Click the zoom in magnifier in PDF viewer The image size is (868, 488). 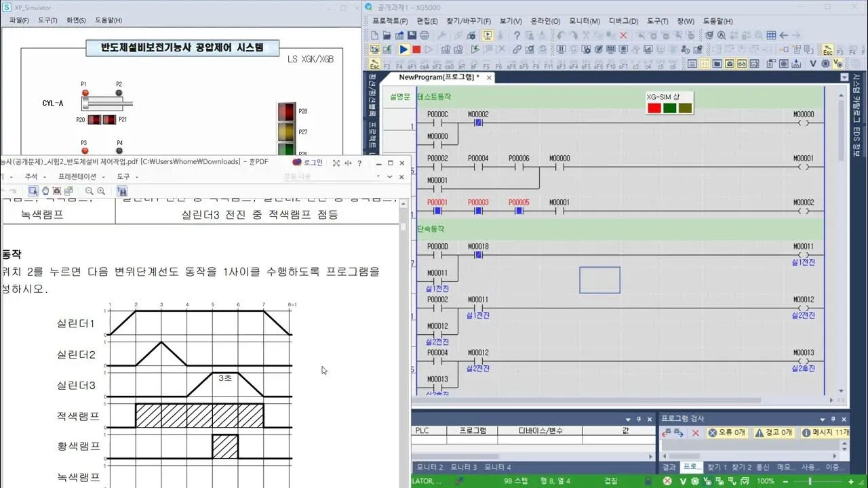(x=101, y=191)
